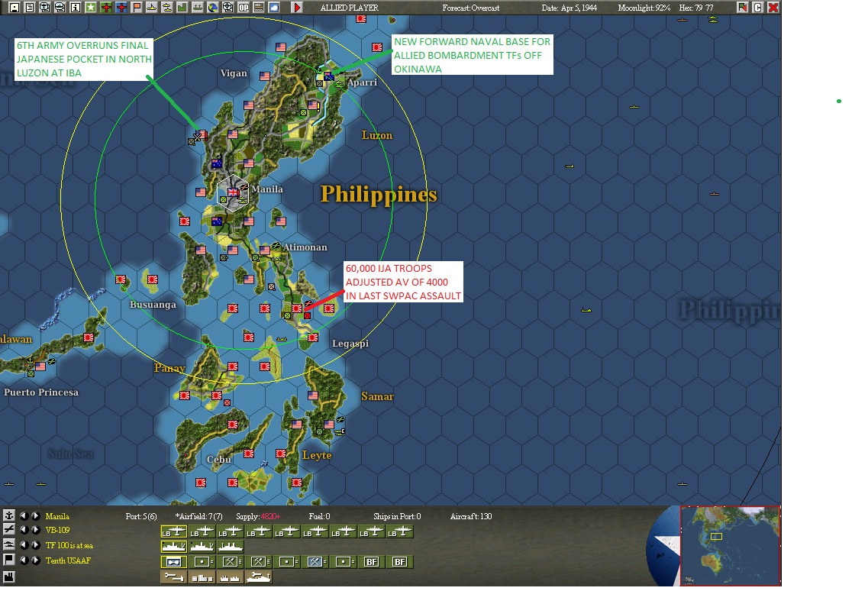Click the Ships in Port 0 readout
868x591 pixels.
[x=397, y=516]
